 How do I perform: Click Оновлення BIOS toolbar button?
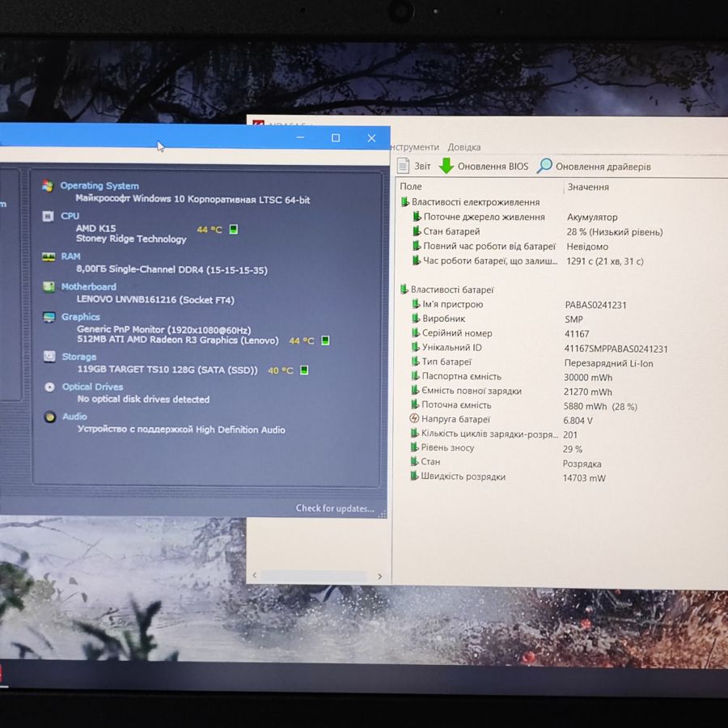pyautogui.click(x=484, y=166)
